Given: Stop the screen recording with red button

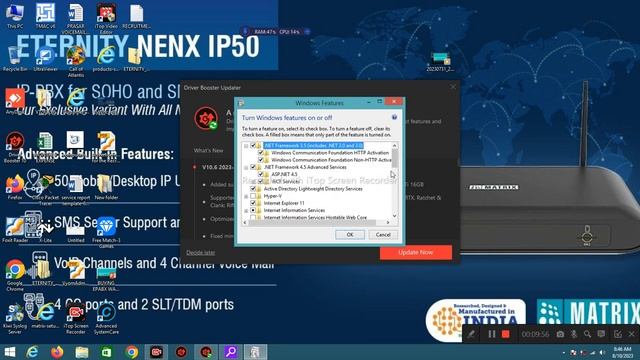Looking at the screenshot, I should pyautogui.click(x=505, y=334).
